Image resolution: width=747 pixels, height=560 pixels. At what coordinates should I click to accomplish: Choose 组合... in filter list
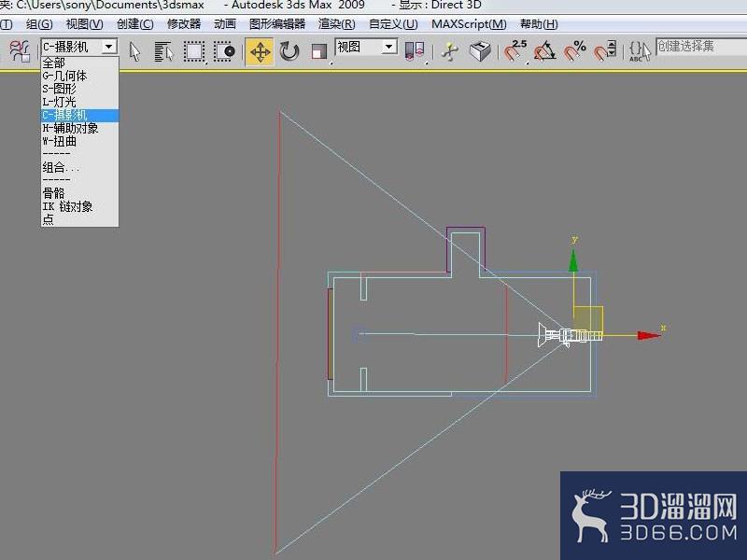click(x=79, y=168)
